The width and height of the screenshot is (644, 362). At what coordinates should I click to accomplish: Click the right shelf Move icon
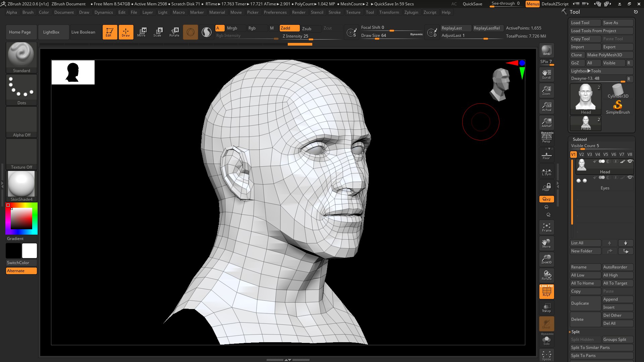(546, 244)
